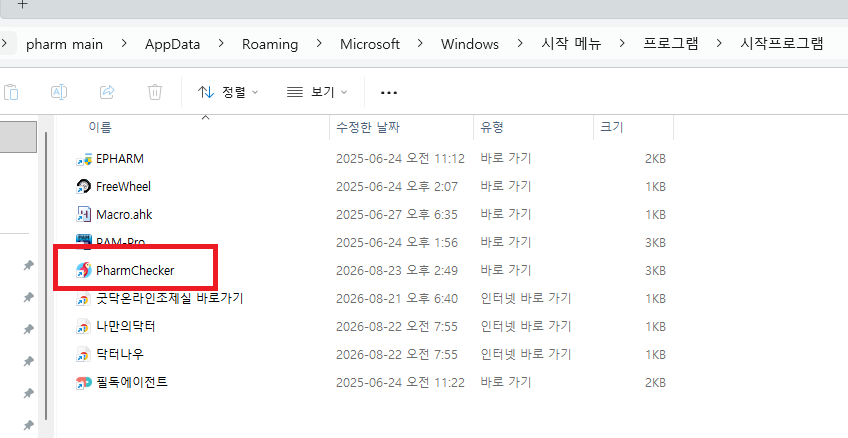Click date 2026-08-23 오후 2:49
Viewport: 848px width, 438px height.
tap(396, 270)
